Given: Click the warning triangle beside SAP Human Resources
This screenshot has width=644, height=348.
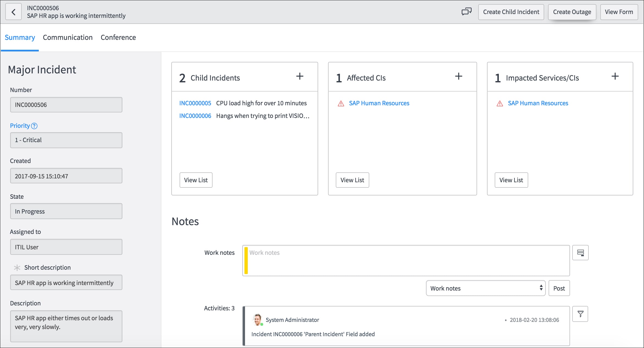Looking at the screenshot, I should pyautogui.click(x=341, y=103).
